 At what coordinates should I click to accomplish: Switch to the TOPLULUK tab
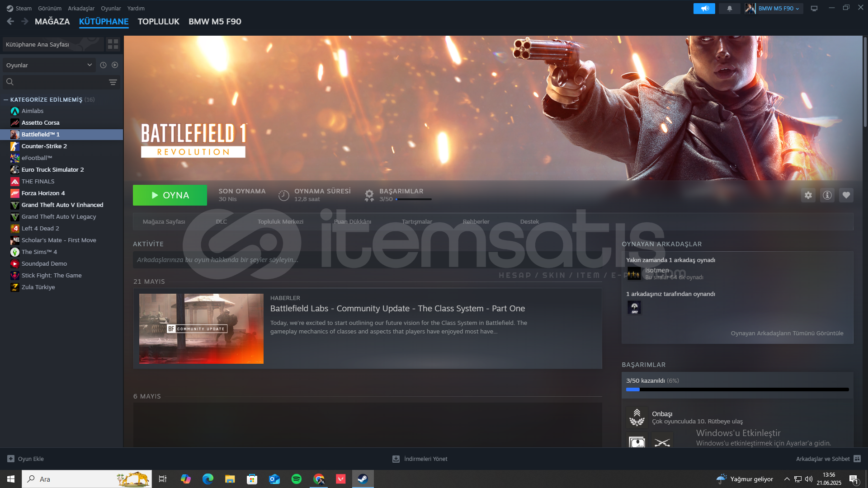tap(159, 21)
